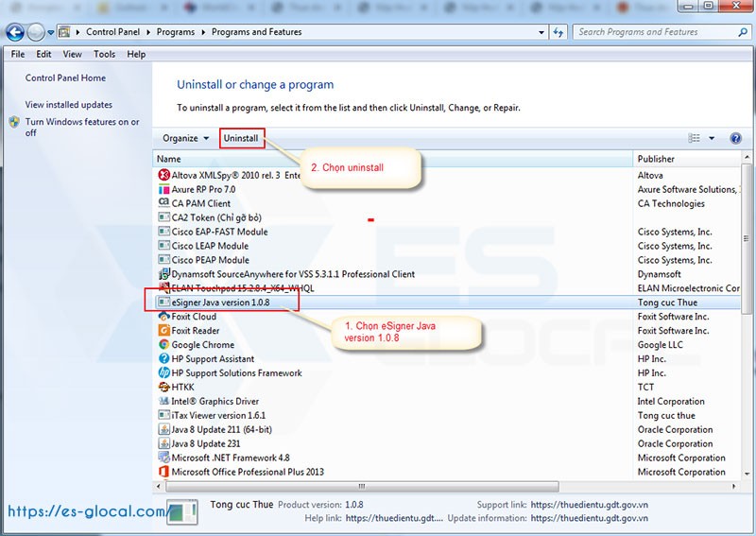756x536 pixels.
Task: Click publisher cell 'Google LLC'
Action: (x=660, y=344)
